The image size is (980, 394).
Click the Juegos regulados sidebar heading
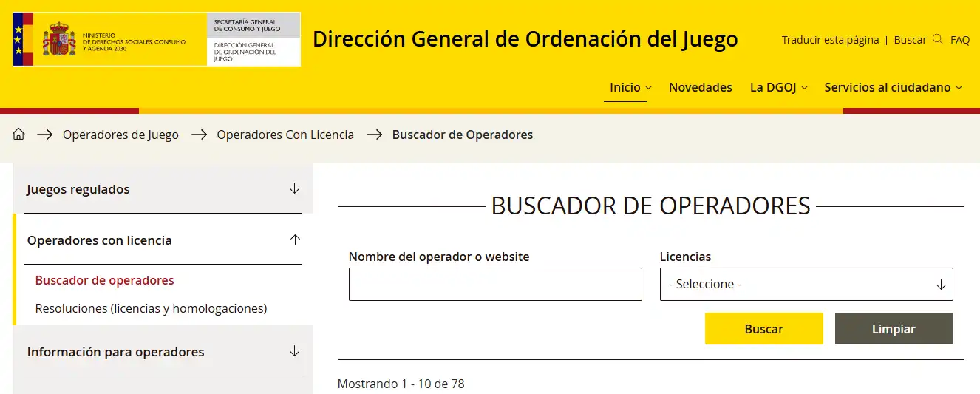click(78, 189)
